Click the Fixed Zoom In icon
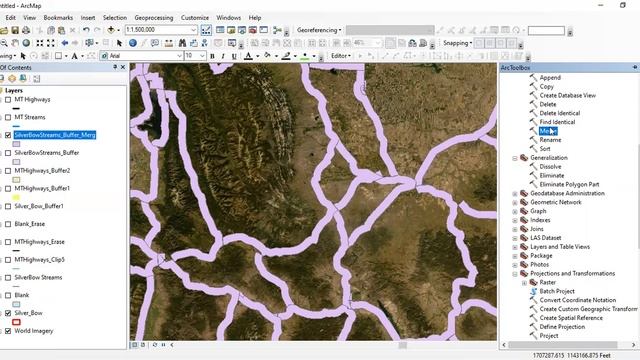640x360 pixels. click(40, 43)
